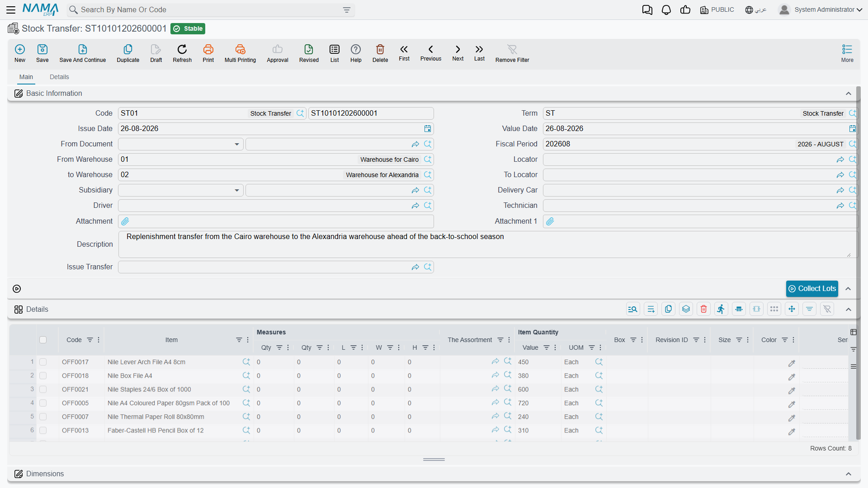This screenshot has height=488, width=868.
Task: Collapse the Dimensions section
Action: click(x=849, y=474)
